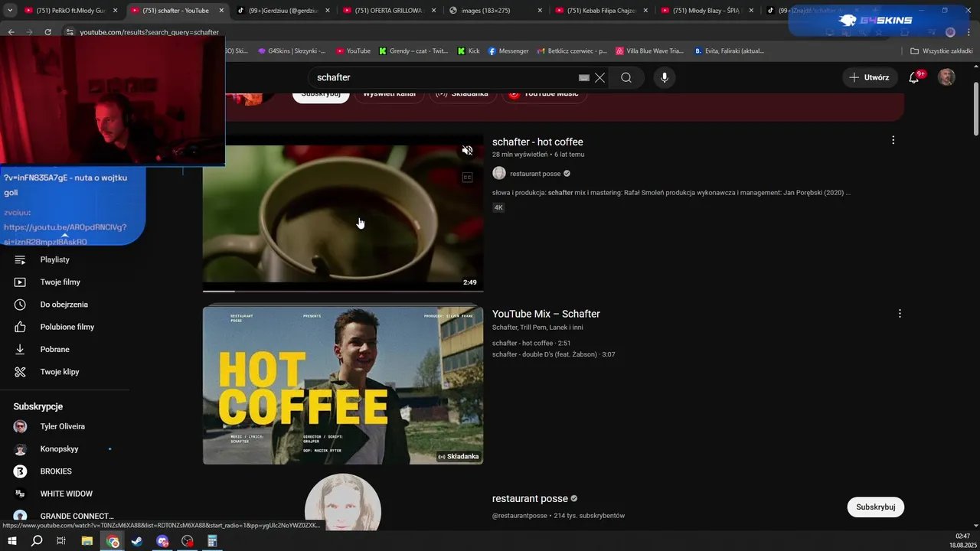Unmute the hot coffee video preview

[467, 151]
